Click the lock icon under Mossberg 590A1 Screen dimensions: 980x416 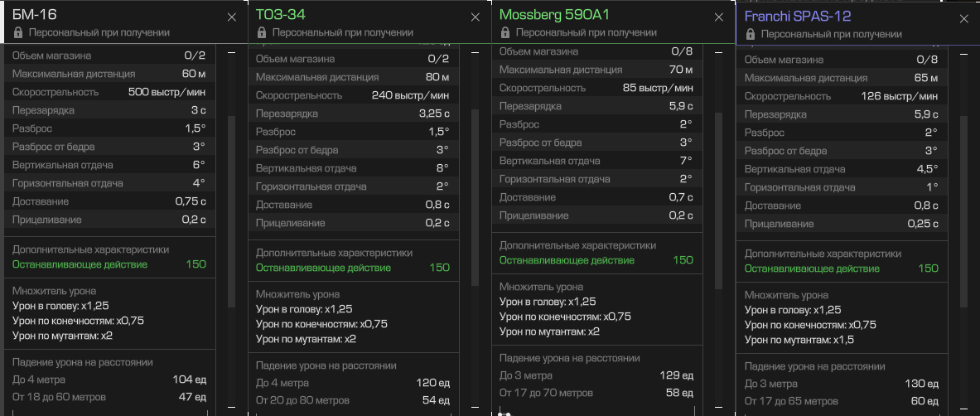[504, 32]
